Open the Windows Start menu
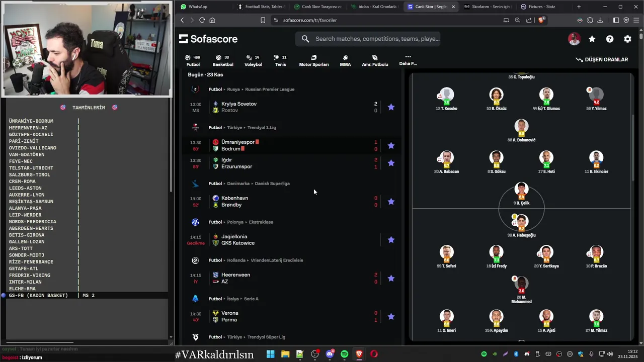 [270, 354]
